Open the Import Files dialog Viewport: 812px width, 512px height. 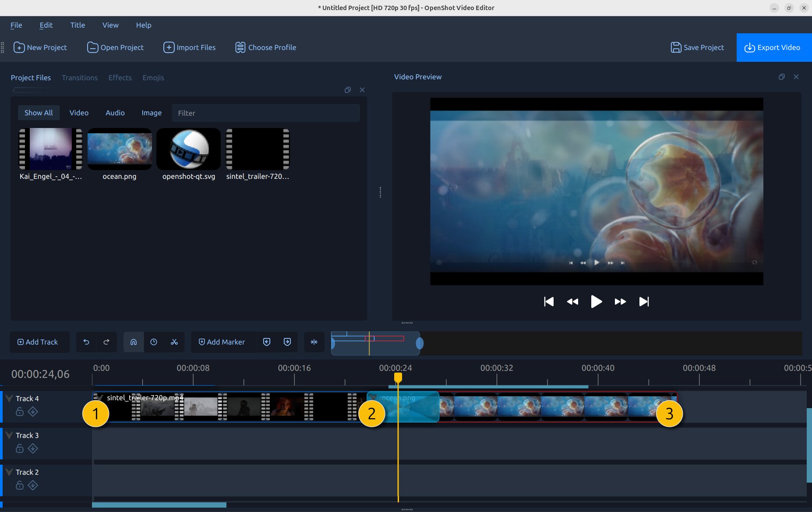(x=189, y=47)
